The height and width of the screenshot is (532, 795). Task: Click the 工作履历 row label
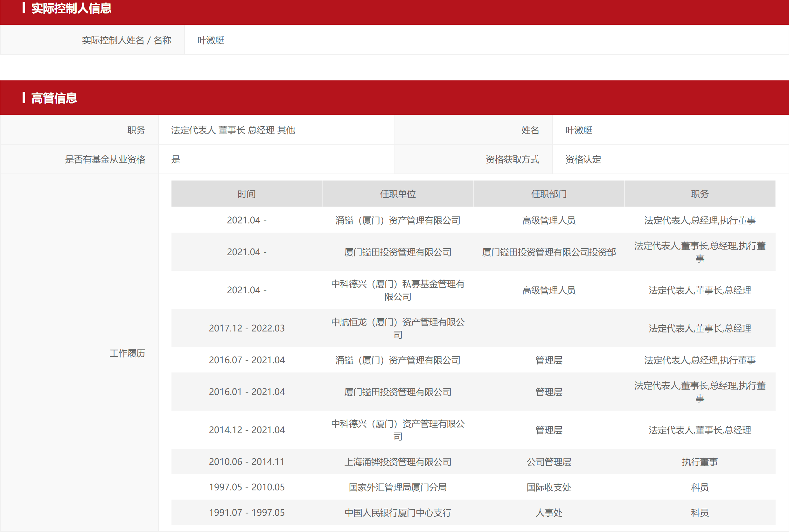click(127, 353)
